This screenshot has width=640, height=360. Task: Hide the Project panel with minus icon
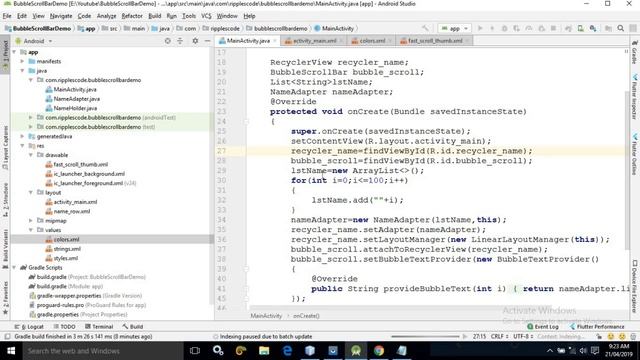coord(207,41)
